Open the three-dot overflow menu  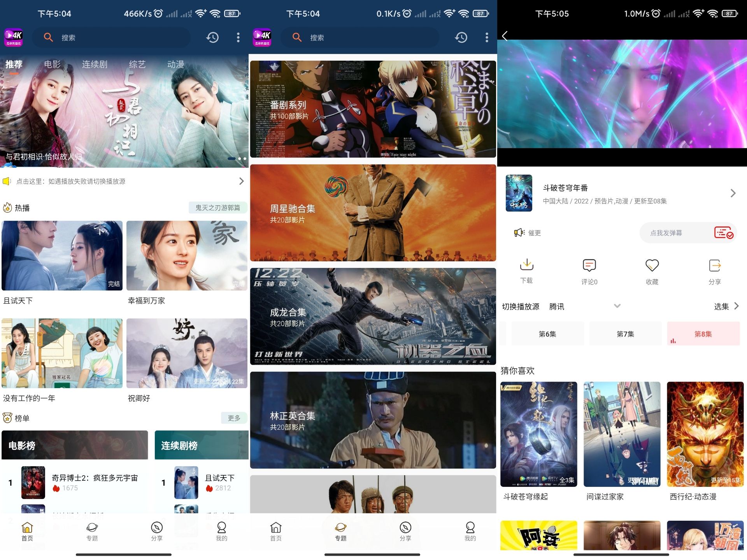(x=238, y=37)
